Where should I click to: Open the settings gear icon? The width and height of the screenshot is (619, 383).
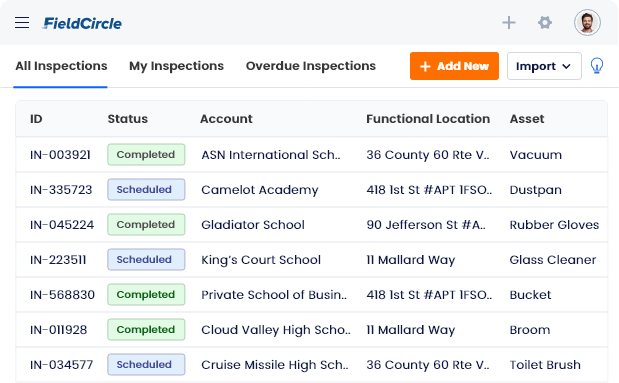[545, 23]
